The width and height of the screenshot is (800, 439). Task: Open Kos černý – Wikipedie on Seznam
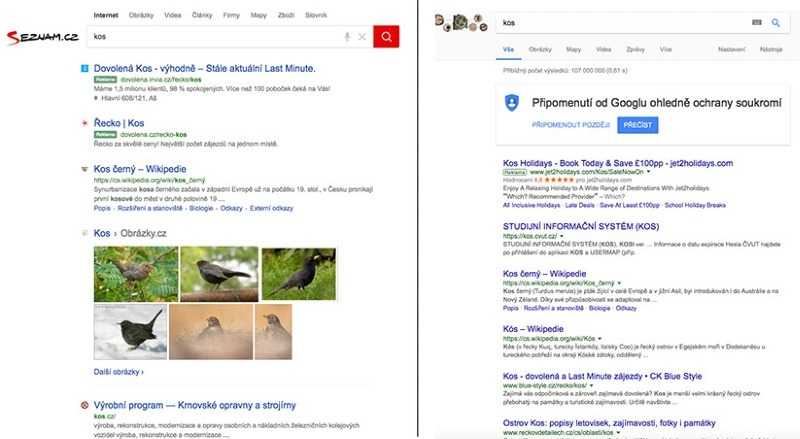(x=140, y=169)
